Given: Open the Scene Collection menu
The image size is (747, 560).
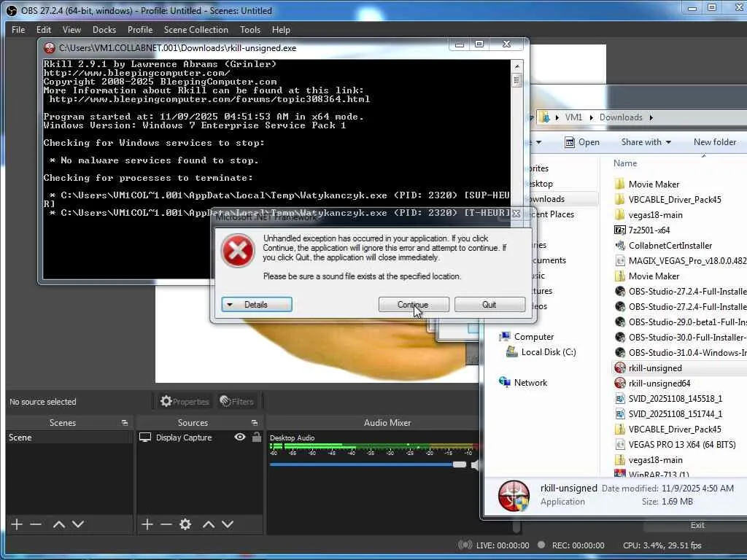Looking at the screenshot, I should tap(196, 29).
